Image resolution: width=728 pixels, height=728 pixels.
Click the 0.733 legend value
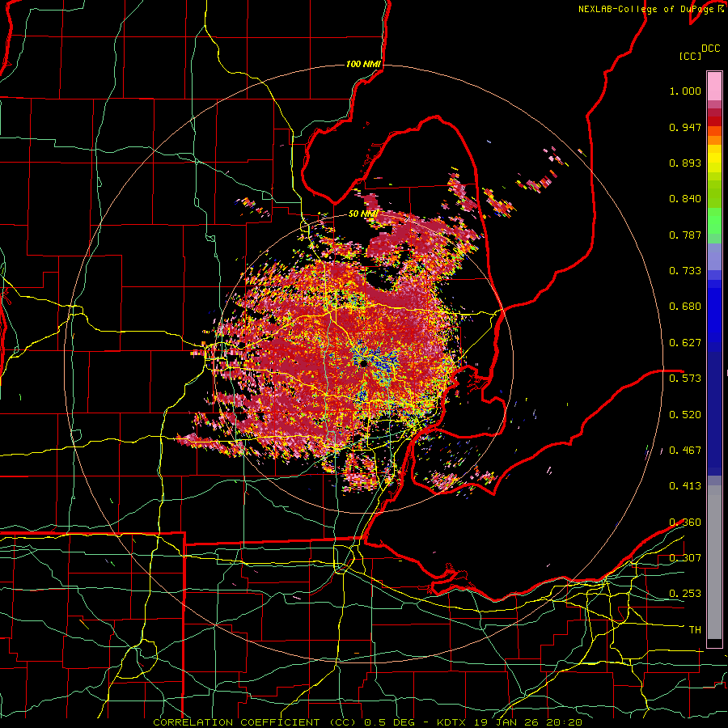click(685, 271)
